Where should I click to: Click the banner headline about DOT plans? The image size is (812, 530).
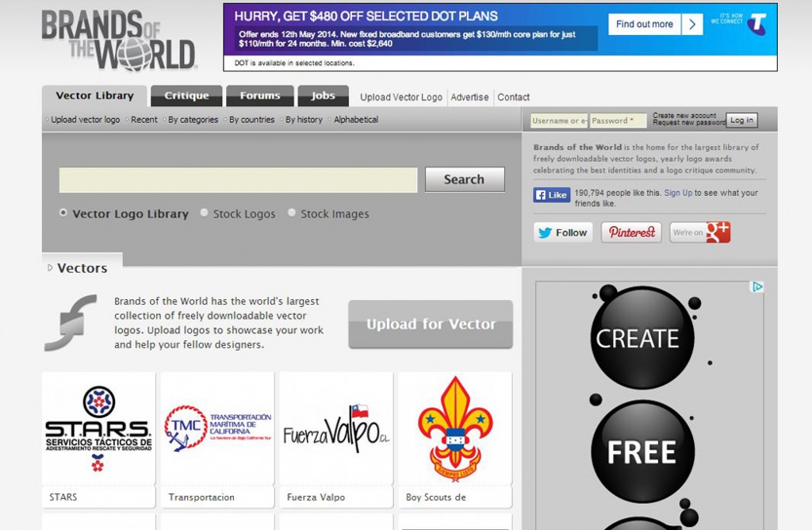(x=366, y=16)
